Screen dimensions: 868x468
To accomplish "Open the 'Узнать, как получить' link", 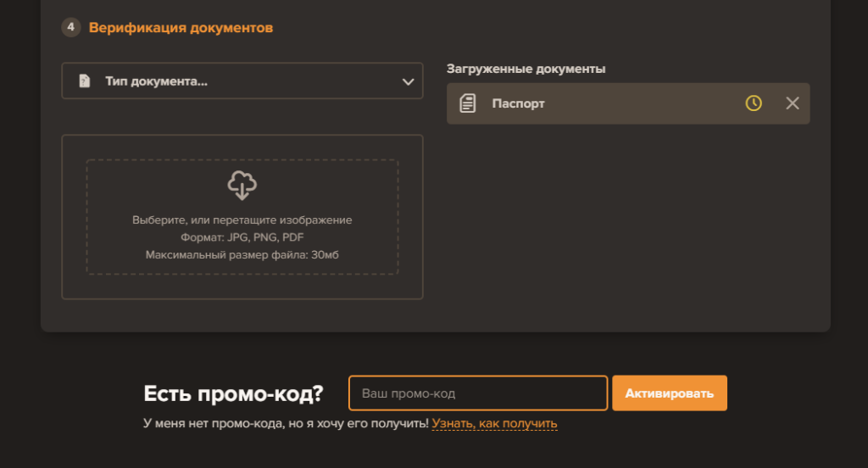I will click(x=494, y=423).
